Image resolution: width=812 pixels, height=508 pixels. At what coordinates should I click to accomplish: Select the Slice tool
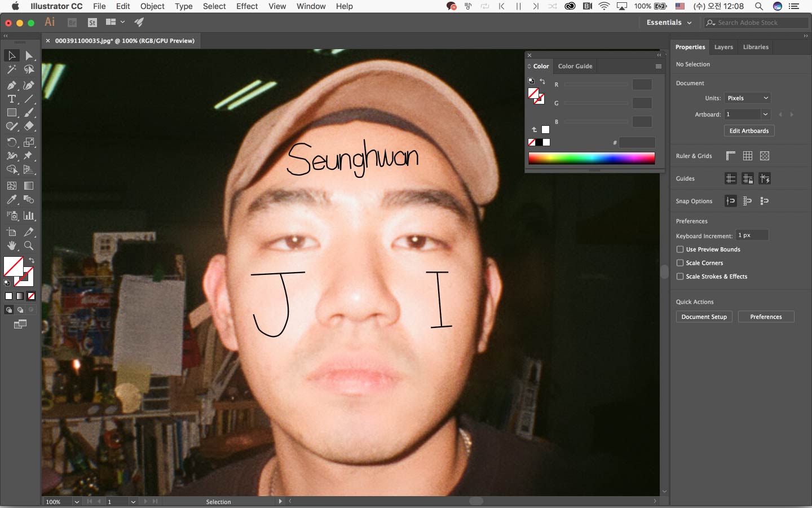(x=29, y=232)
